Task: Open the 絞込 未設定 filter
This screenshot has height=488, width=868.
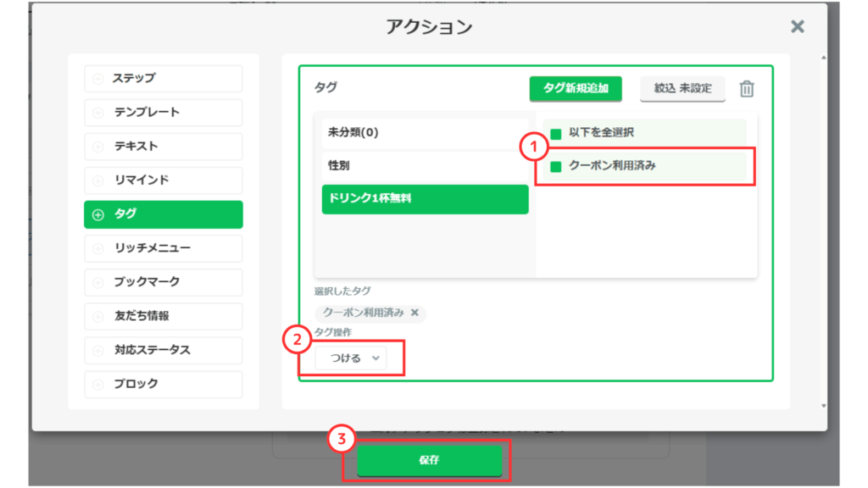Action: click(682, 88)
